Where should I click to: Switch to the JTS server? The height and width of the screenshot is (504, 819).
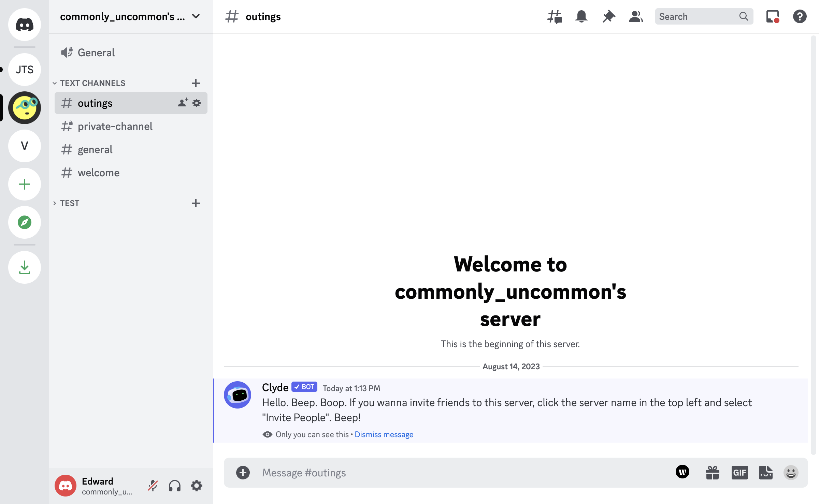click(25, 70)
